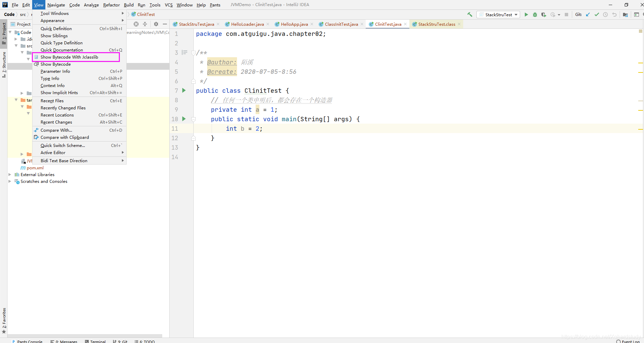Open Project panel gear settings

(x=156, y=24)
